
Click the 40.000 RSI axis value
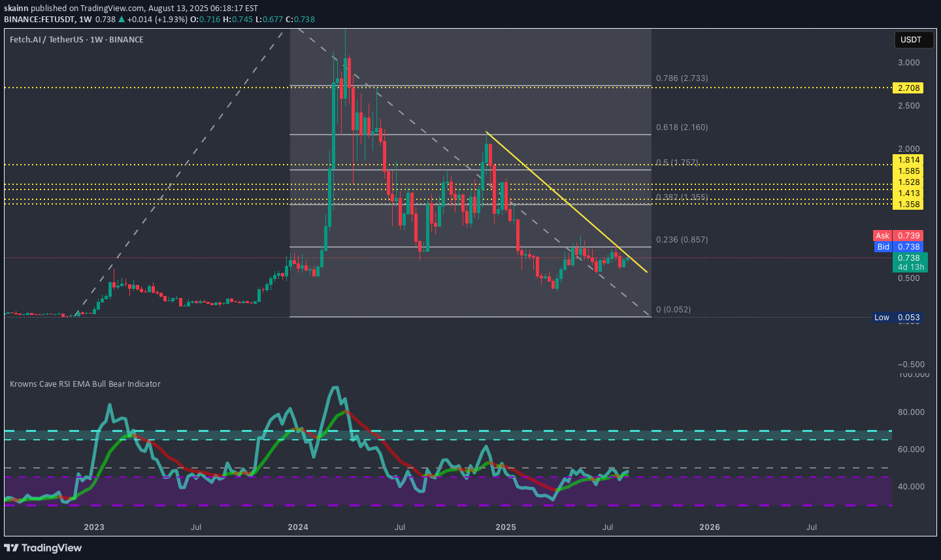[x=911, y=487]
